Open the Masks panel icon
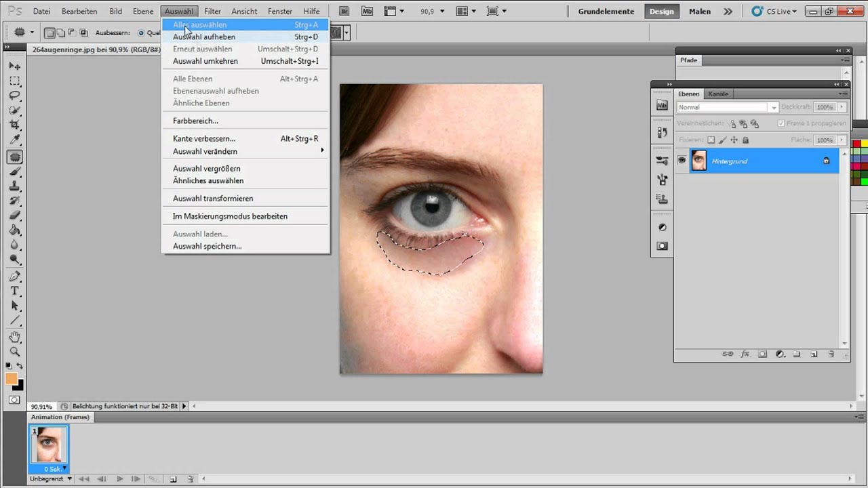 click(x=663, y=246)
